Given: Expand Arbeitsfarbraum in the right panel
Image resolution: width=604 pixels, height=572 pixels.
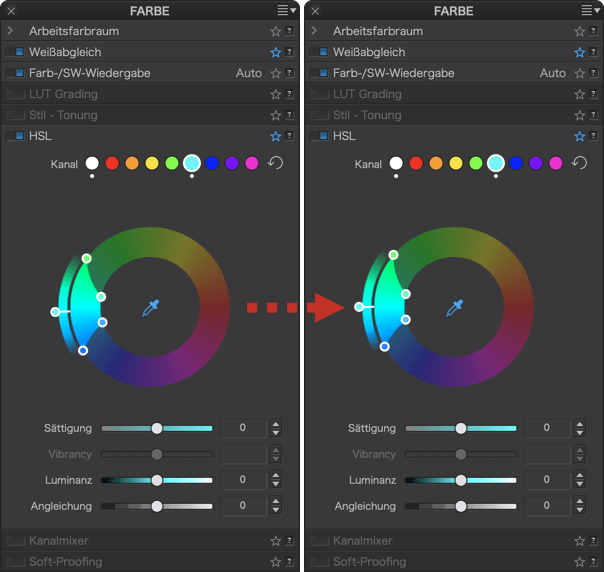Looking at the screenshot, I should point(314,31).
